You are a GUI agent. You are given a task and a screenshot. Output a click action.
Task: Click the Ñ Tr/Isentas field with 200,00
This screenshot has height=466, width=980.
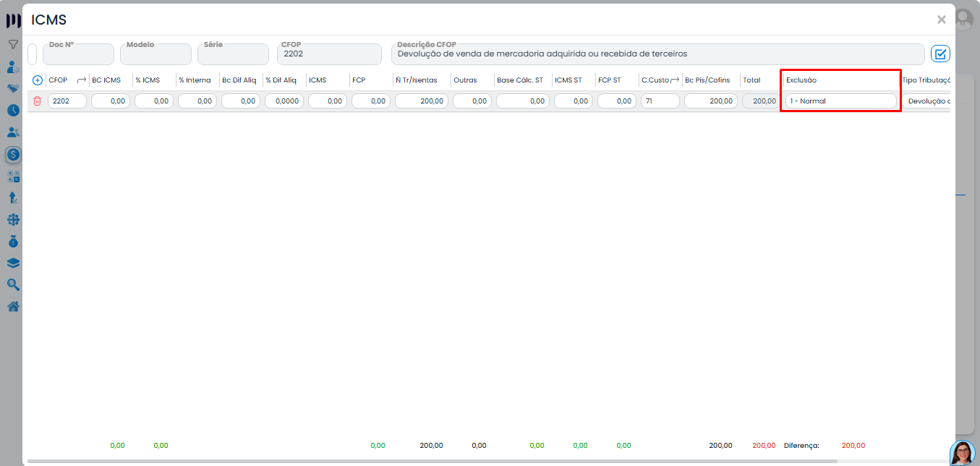[421, 101]
